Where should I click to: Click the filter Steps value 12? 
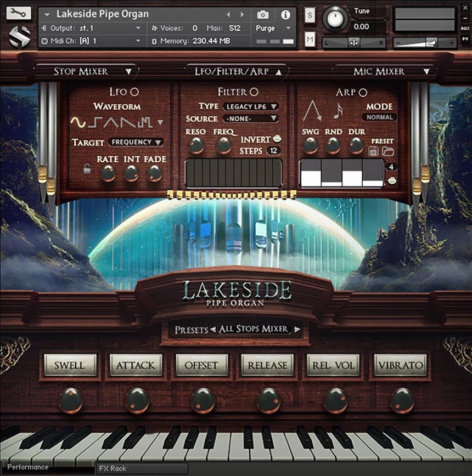pyautogui.click(x=273, y=151)
